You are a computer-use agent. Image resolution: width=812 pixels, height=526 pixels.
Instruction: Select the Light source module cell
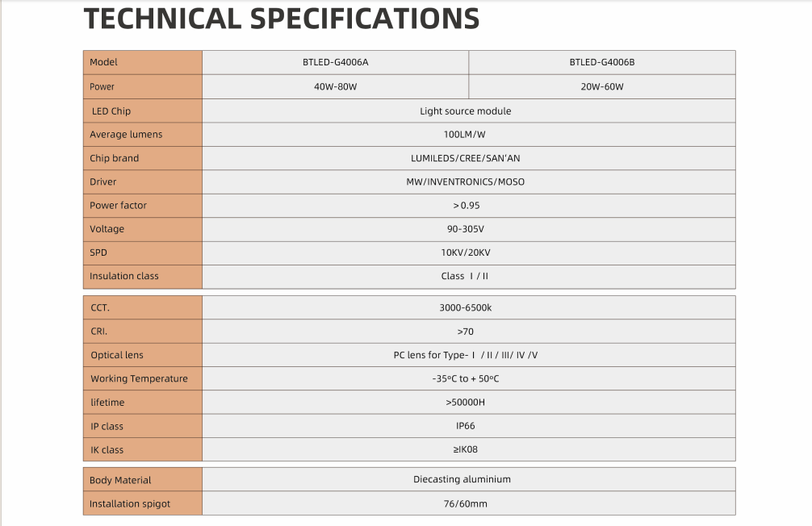point(465,111)
